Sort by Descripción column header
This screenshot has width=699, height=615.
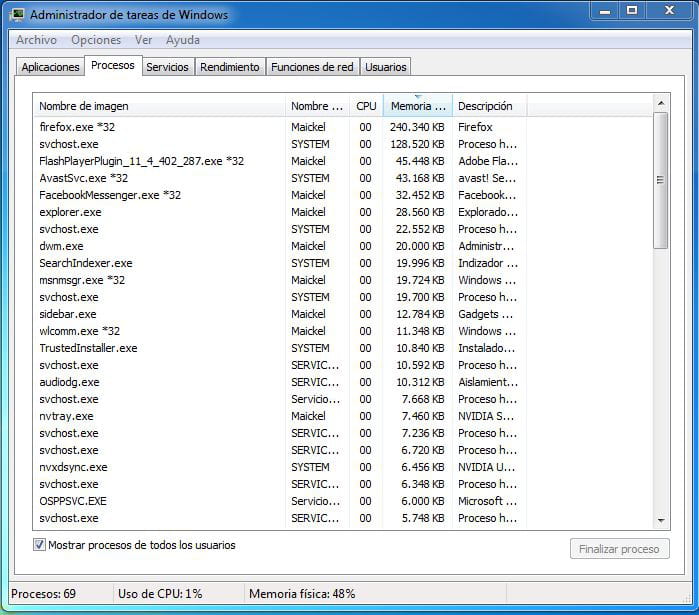pyautogui.click(x=489, y=106)
